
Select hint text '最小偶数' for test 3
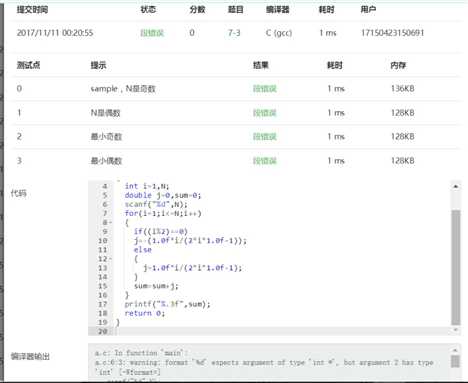tap(106, 161)
